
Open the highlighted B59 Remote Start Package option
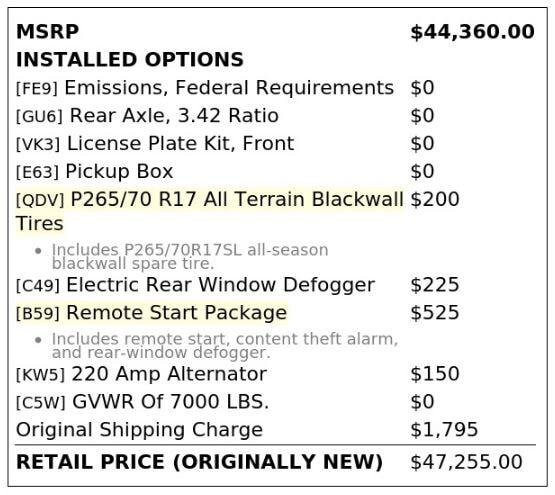coord(151,313)
